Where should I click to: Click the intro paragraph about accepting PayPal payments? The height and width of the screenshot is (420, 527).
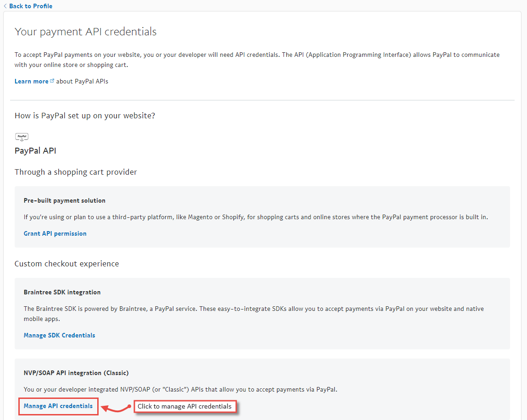tap(257, 60)
